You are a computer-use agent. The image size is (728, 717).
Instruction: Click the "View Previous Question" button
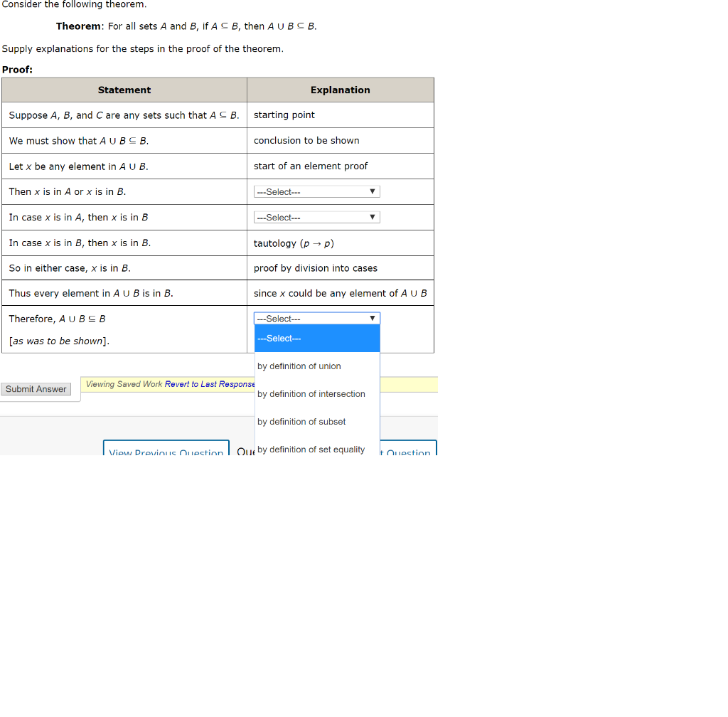point(166,451)
